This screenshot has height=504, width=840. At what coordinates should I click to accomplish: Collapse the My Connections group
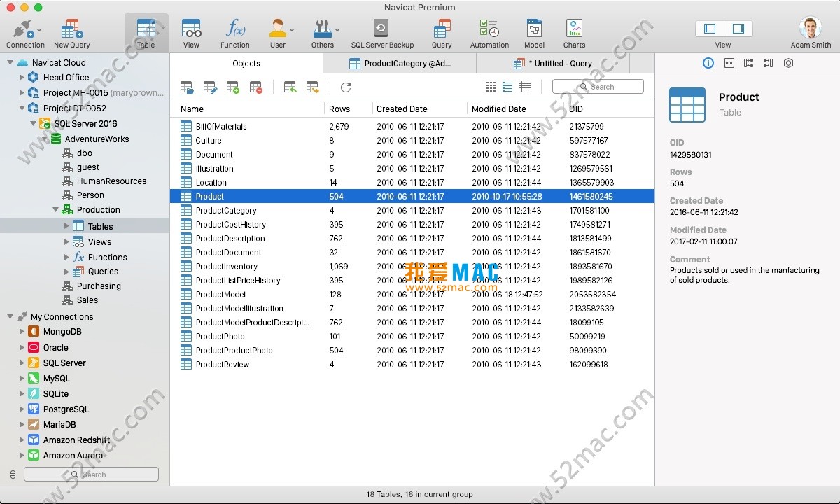(10, 317)
